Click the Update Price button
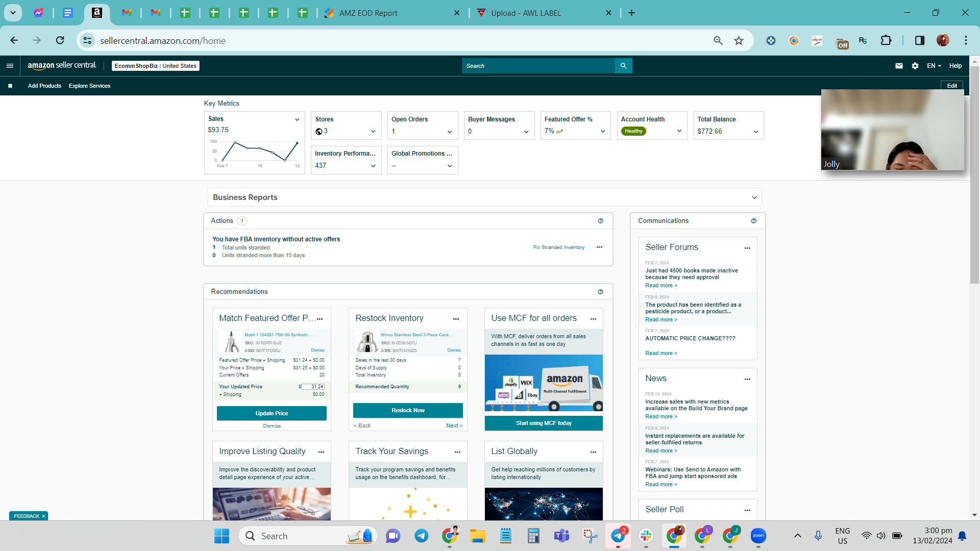980x551 pixels. tap(272, 413)
